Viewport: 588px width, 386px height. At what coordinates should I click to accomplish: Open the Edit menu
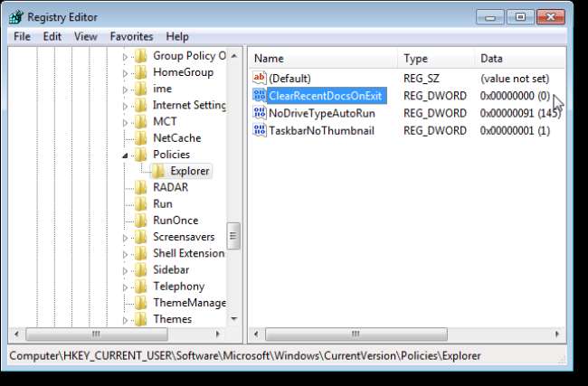click(52, 36)
